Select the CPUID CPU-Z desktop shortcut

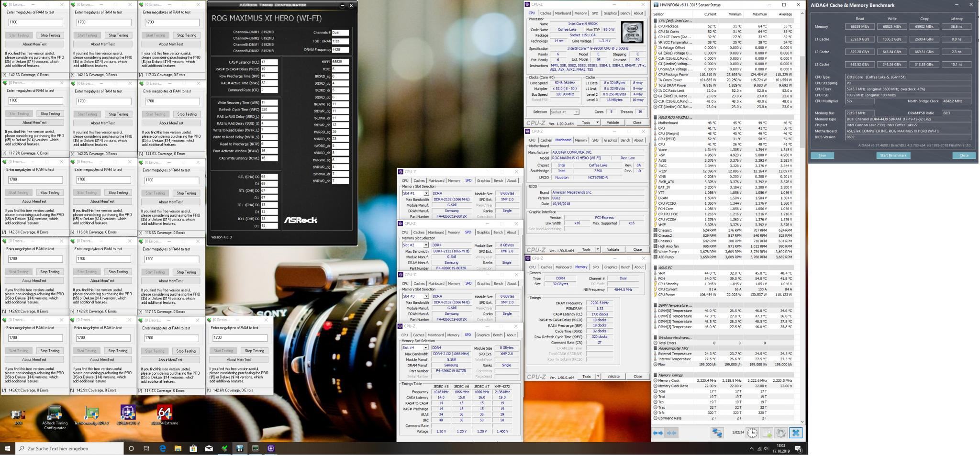[128, 416]
